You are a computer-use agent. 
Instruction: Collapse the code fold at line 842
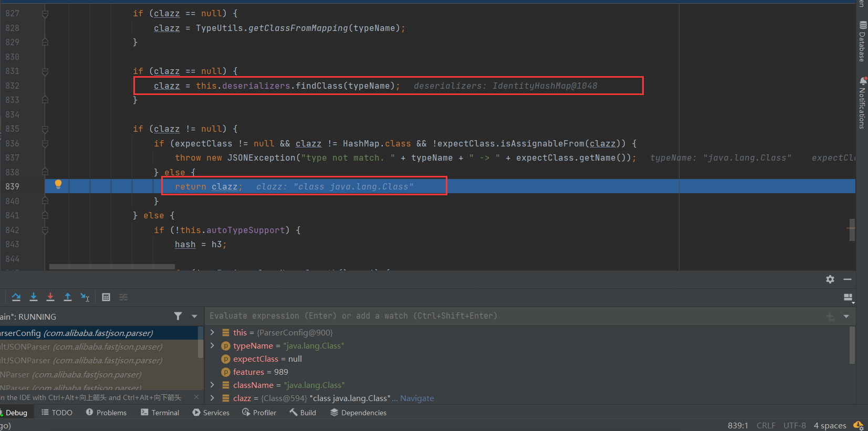click(45, 230)
